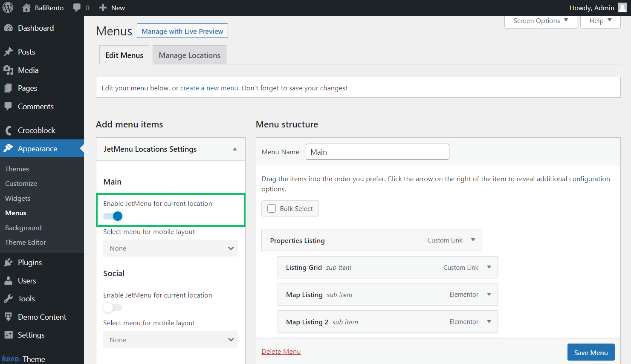631x364 pixels.
Task: Click Map Listing 2 item title
Action: 307,322
